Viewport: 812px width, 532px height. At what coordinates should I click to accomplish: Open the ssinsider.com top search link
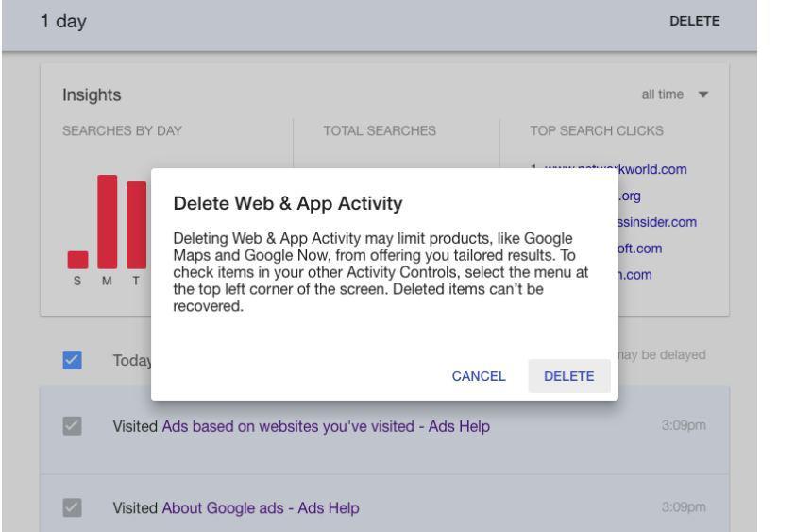[x=658, y=222]
